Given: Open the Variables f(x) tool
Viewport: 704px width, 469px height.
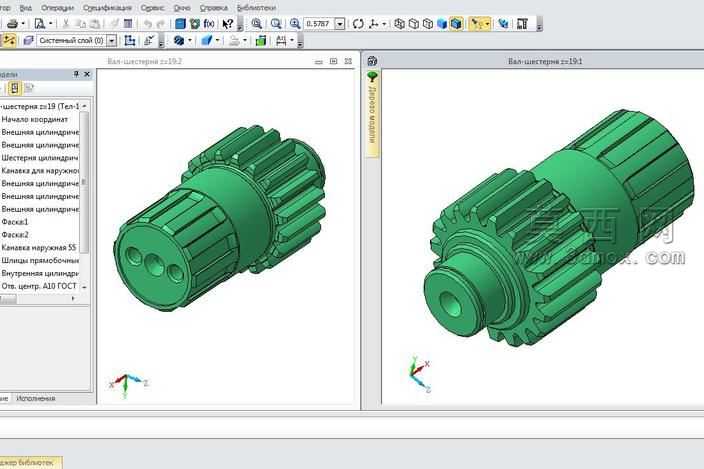Looking at the screenshot, I should (x=209, y=24).
